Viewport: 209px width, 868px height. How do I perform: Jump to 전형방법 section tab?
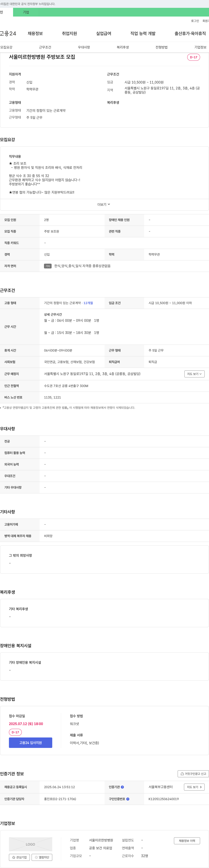[162, 47]
